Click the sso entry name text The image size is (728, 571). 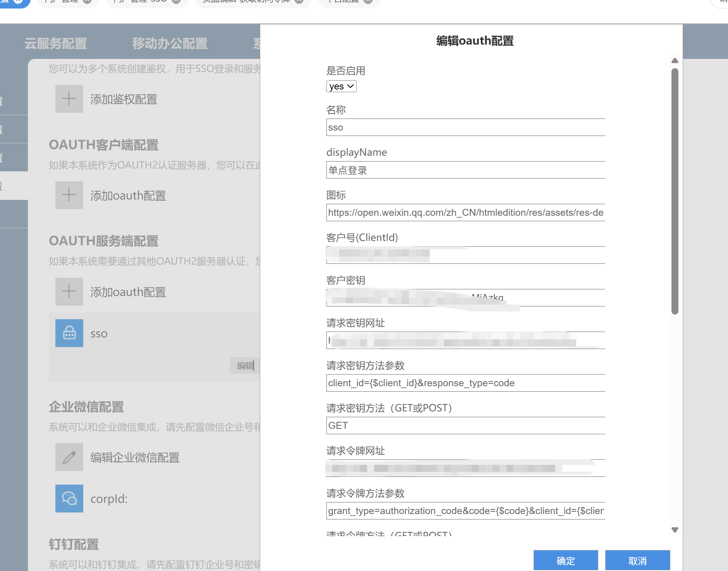click(x=99, y=334)
